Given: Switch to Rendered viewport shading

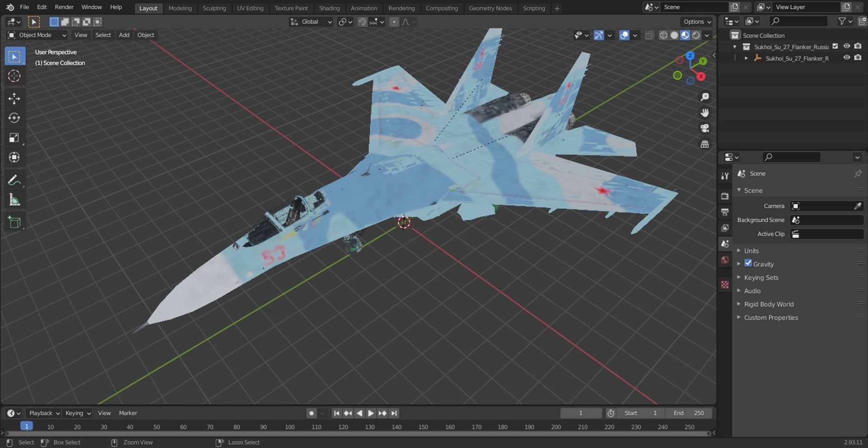Looking at the screenshot, I should (696, 35).
